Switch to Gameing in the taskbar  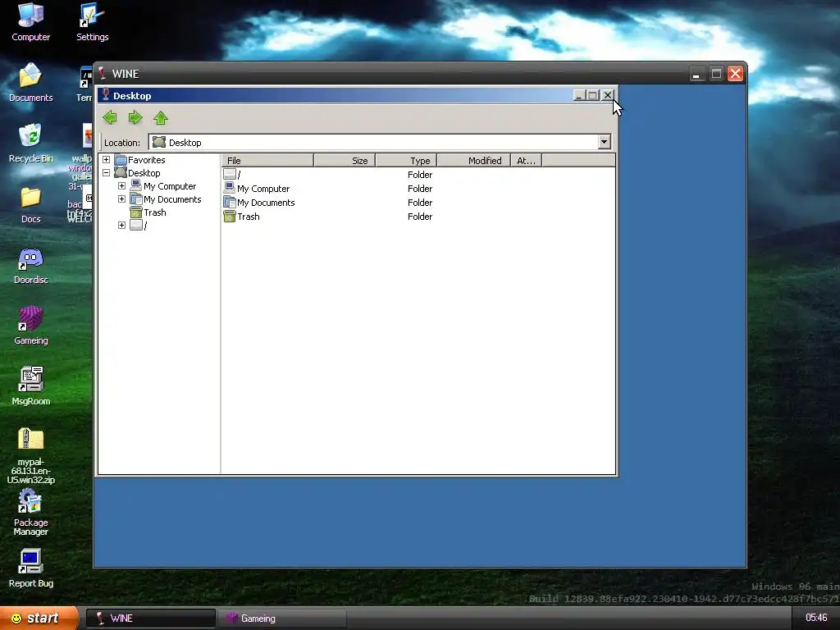(x=282, y=619)
